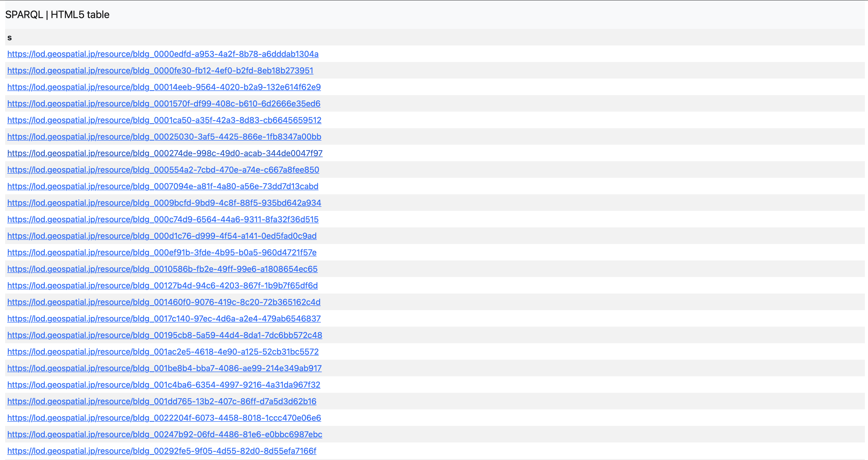Click the bldg_000274de-998c link
Screen dimensions: 868x460
point(165,153)
